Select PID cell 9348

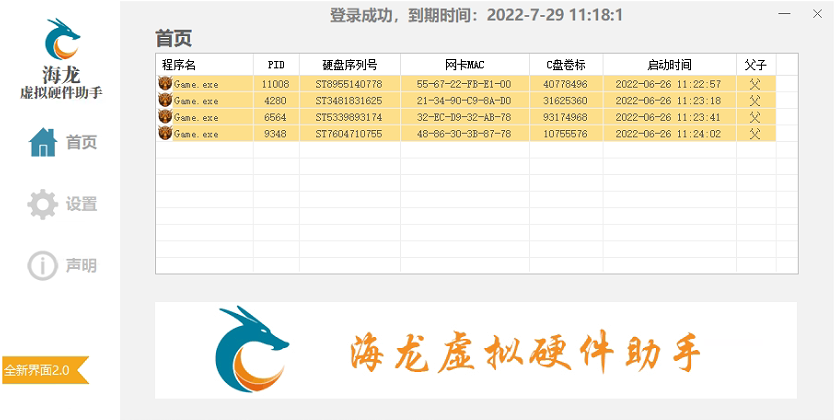pyautogui.click(x=276, y=134)
